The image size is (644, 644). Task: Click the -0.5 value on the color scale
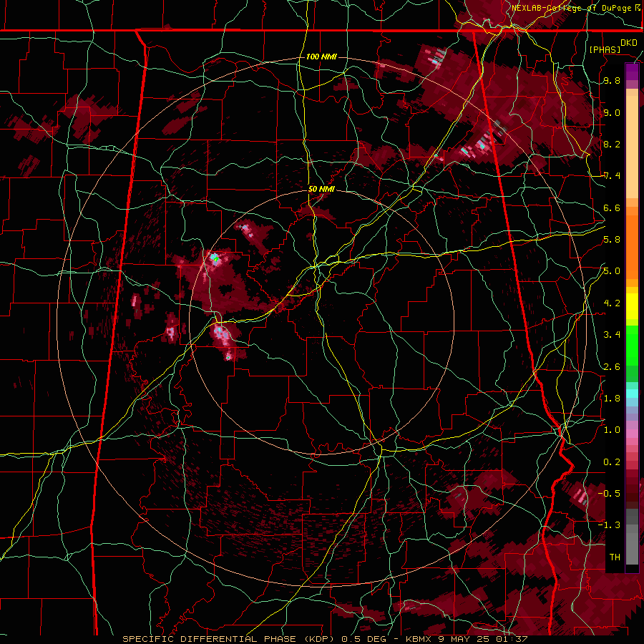tap(609, 494)
